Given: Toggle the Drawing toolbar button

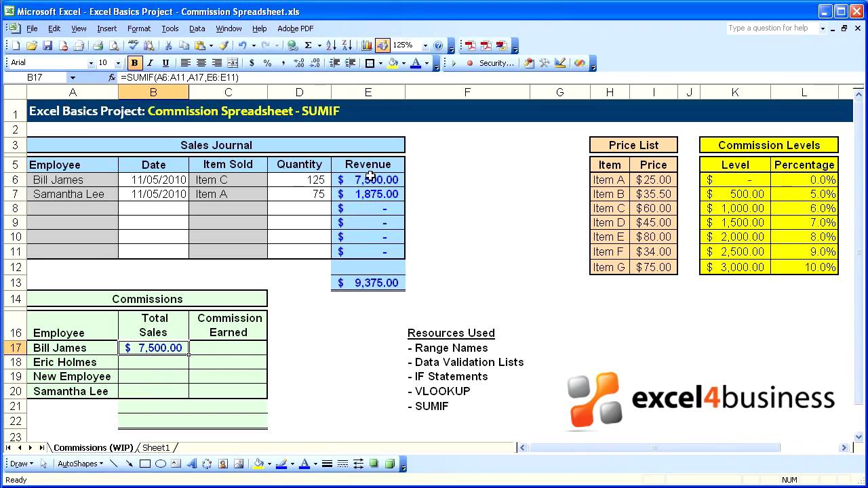Looking at the screenshot, I should pos(382,45).
